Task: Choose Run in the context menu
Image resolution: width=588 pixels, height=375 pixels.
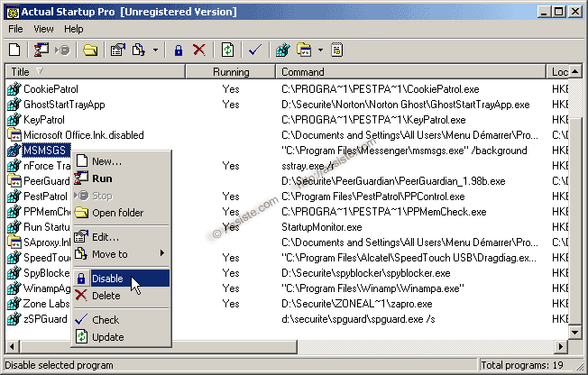Action: tap(121, 178)
